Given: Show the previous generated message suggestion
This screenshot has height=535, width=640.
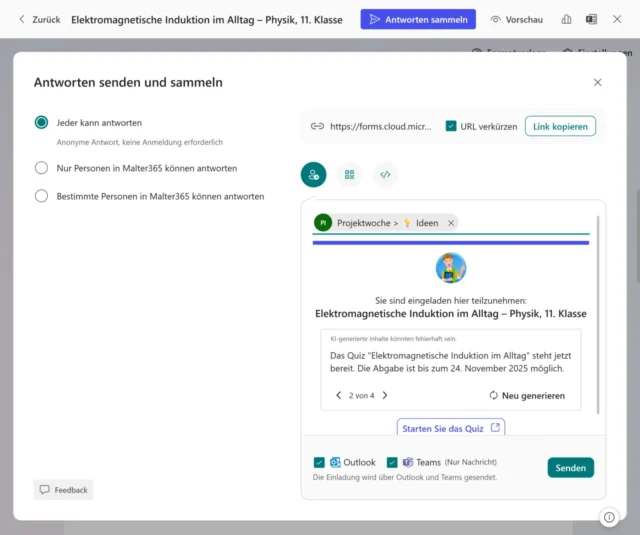Looking at the screenshot, I should 338,395.
